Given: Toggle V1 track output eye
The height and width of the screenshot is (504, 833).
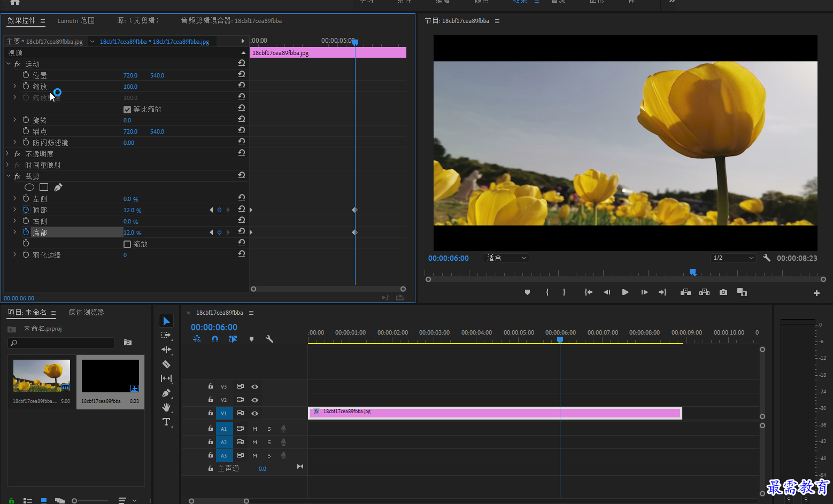Looking at the screenshot, I should pos(255,413).
